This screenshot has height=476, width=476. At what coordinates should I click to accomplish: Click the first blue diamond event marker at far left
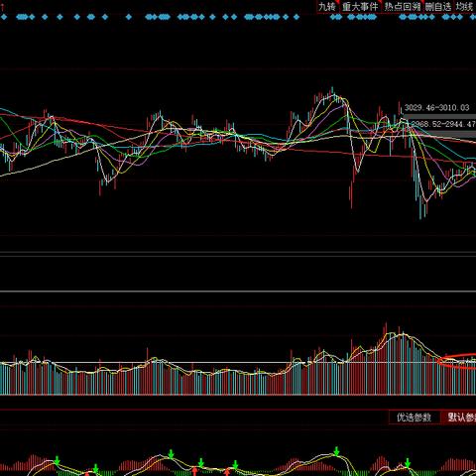coord(4,17)
